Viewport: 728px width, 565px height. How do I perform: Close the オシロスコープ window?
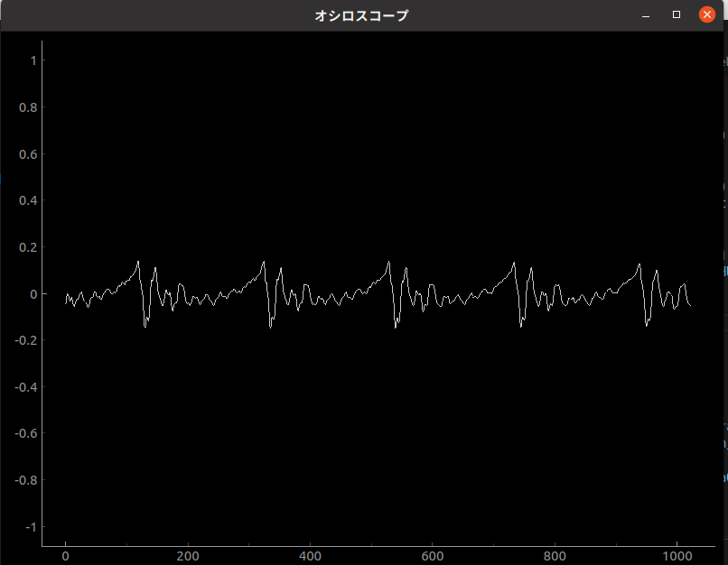coord(707,14)
